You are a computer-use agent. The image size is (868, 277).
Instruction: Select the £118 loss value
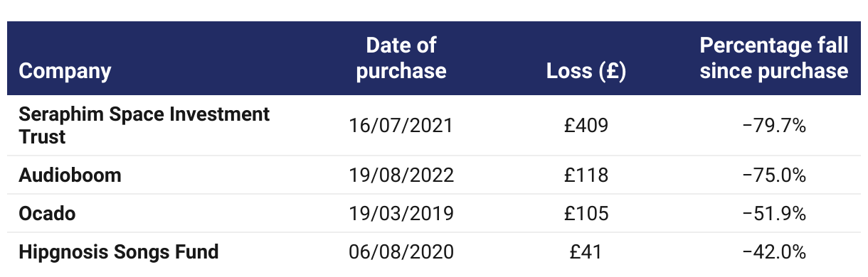click(586, 175)
